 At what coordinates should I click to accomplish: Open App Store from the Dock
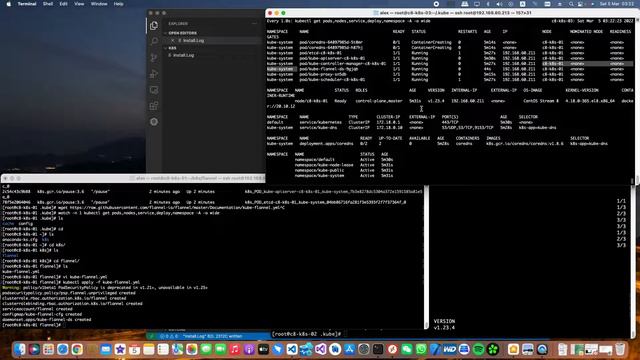coord(349,349)
